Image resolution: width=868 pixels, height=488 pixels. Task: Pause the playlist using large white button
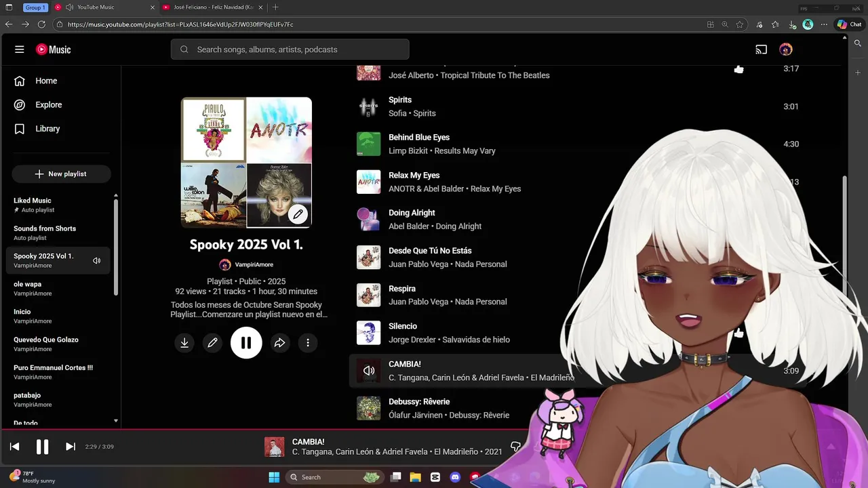coord(246,343)
